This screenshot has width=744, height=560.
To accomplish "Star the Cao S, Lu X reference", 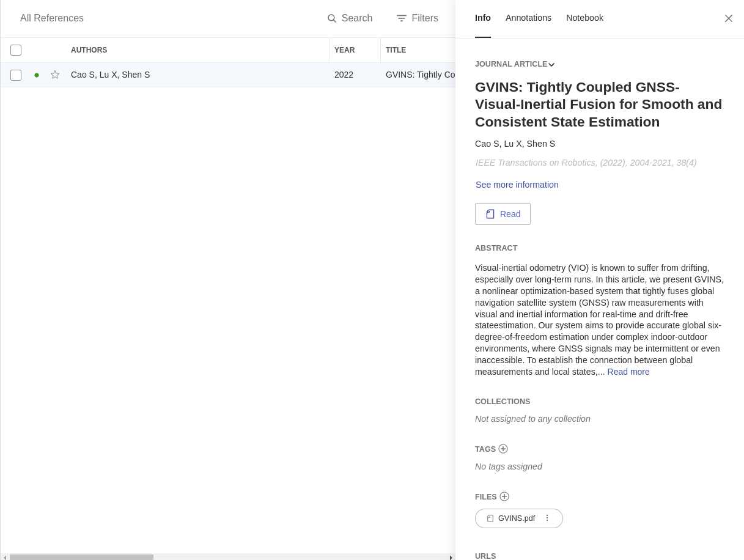I will coord(55,75).
